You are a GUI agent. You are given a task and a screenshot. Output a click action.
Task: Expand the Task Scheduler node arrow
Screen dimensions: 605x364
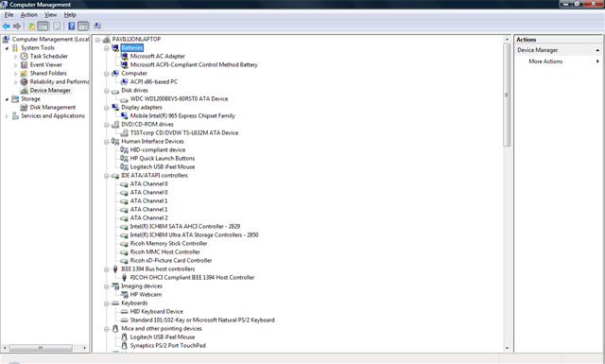15,57
